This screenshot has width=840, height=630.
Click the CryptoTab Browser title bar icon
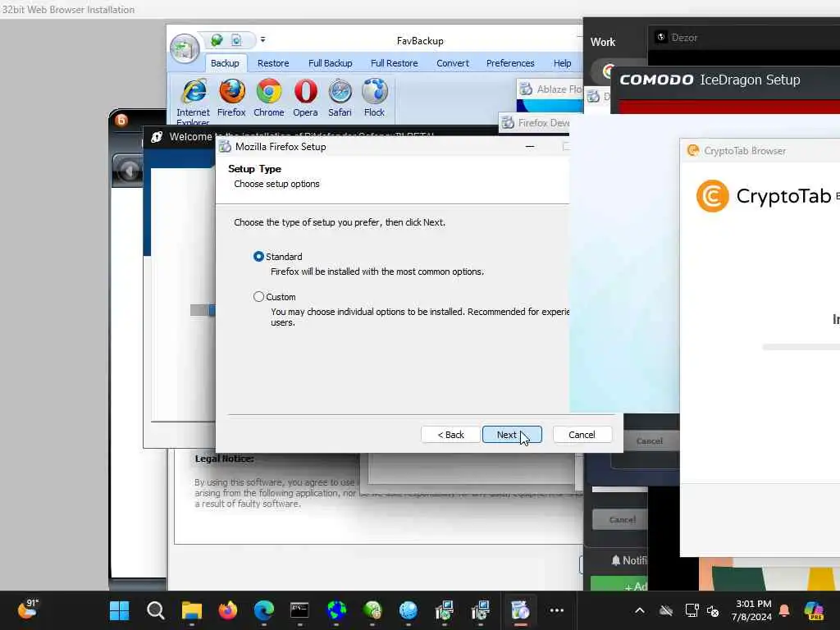(693, 151)
